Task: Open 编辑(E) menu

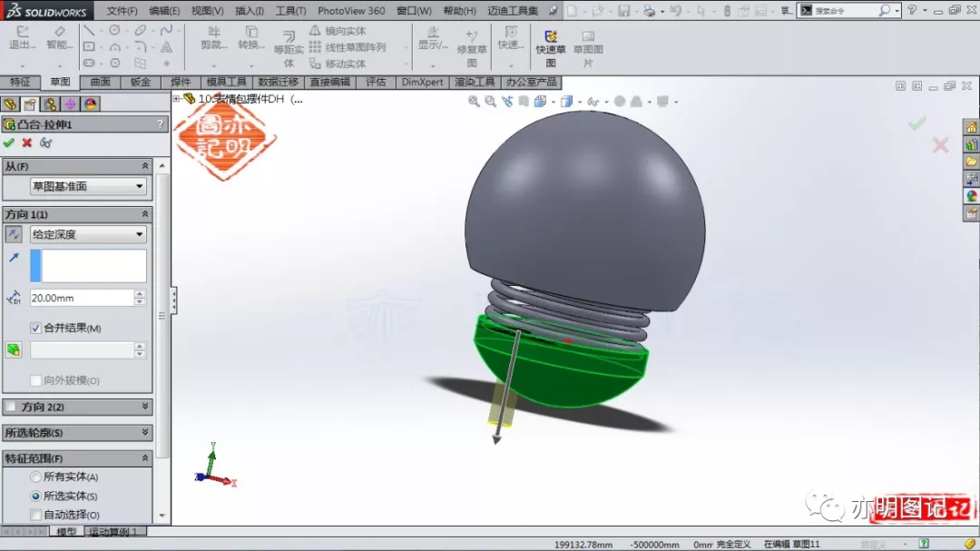Action: [164, 11]
